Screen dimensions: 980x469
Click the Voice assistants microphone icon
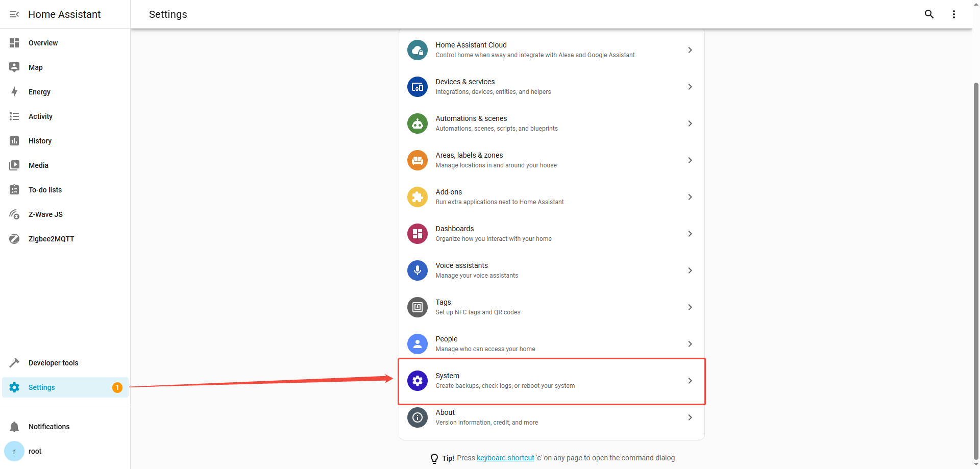coord(417,270)
